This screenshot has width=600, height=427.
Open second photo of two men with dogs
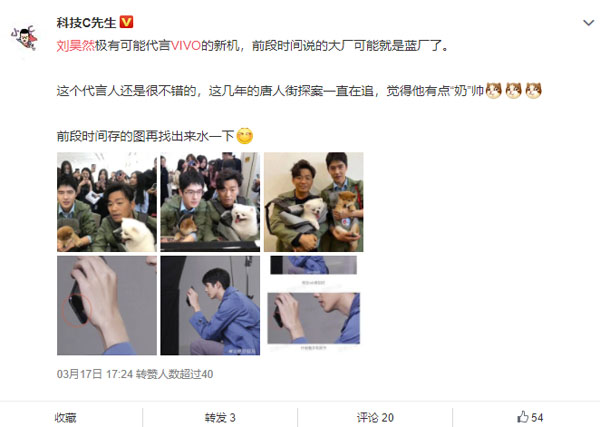210,202
